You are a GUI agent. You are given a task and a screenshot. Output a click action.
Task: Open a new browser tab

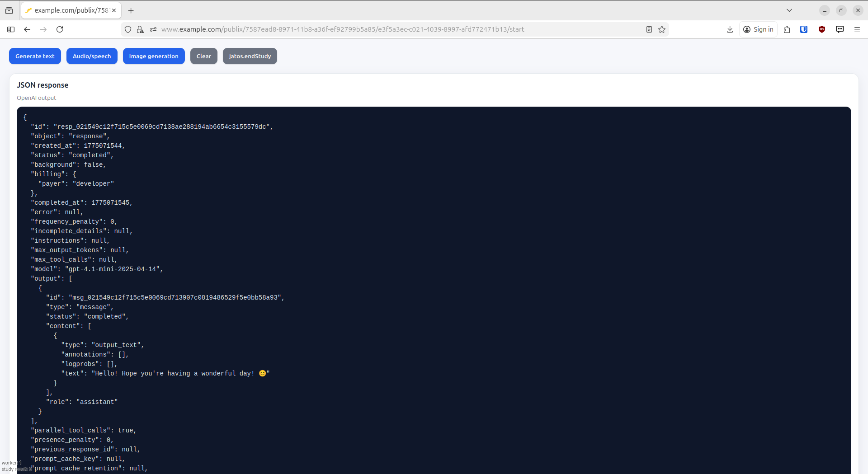pyautogui.click(x=131, y=10)
